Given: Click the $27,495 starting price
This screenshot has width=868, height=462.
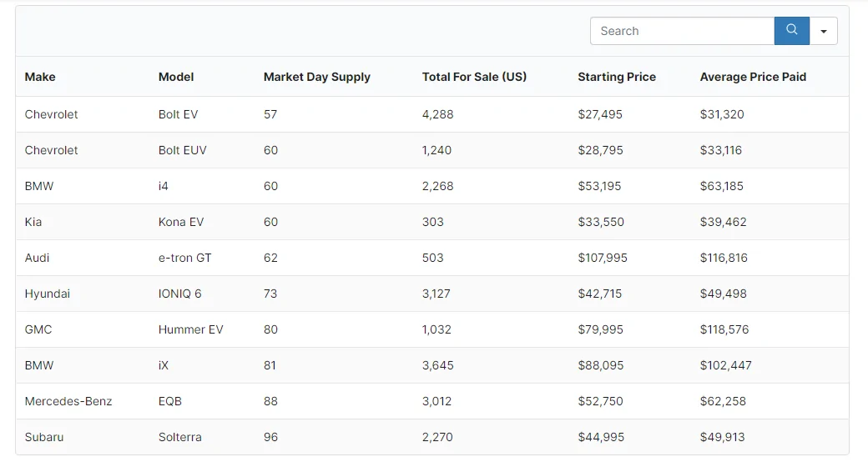Looking at the screenshot, I should pos(600,114).
